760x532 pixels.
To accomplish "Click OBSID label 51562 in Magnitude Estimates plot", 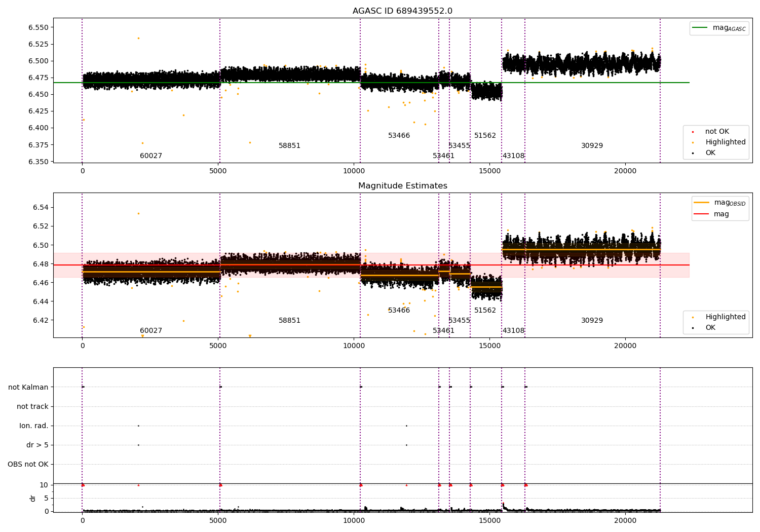I will tap(485, 311).
